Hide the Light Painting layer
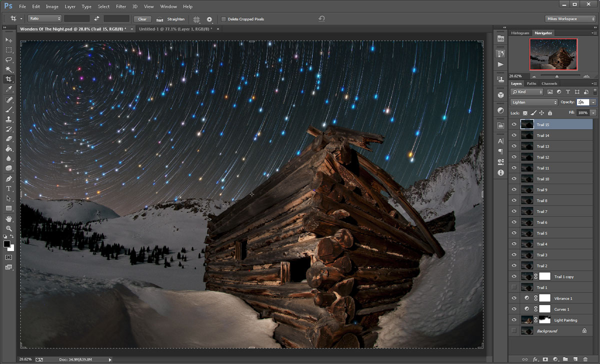This screenshot has height=364, width=600. click(514, 320)
